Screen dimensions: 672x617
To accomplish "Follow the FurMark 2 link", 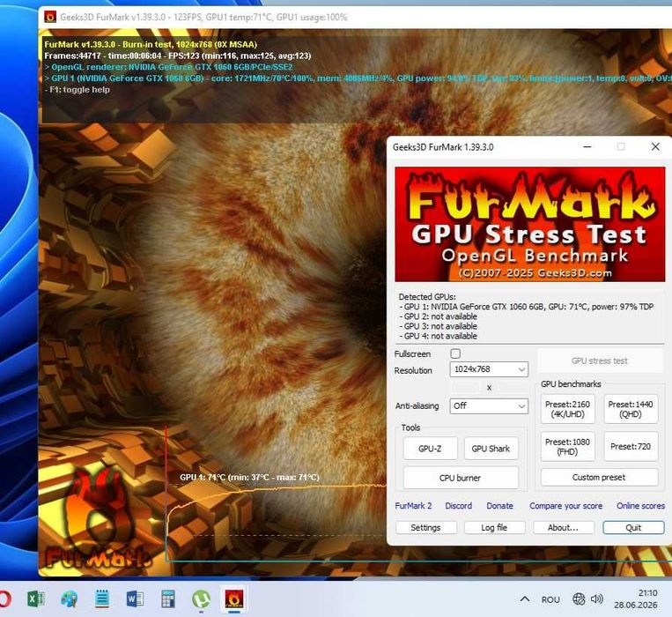I will click(x=413, y=506).
